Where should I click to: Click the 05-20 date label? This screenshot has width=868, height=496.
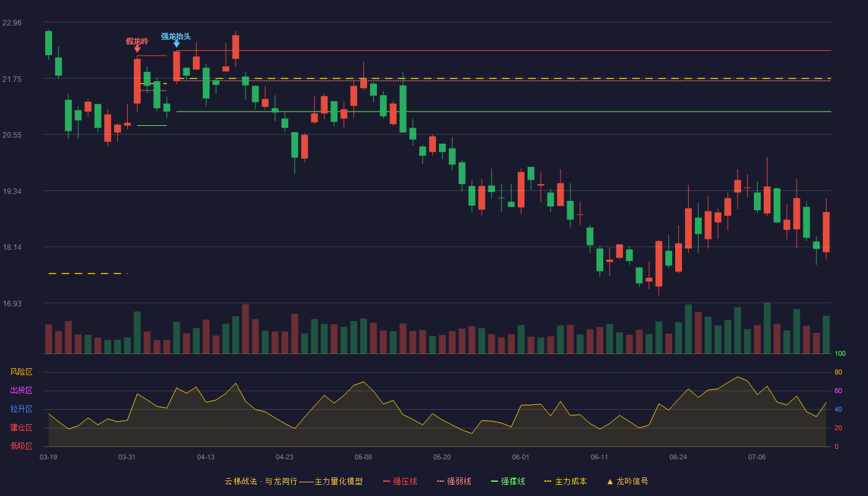pyautogui.click(x=442, y=457)
